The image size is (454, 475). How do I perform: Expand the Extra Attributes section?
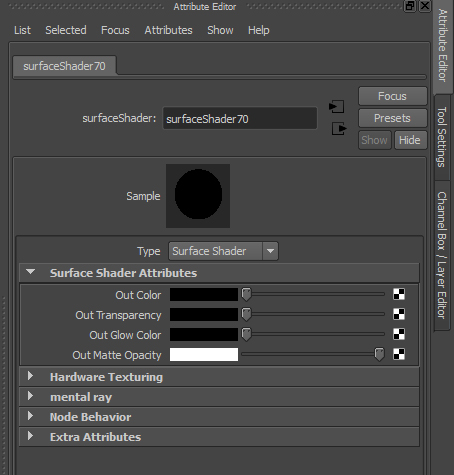click(30, 436)
